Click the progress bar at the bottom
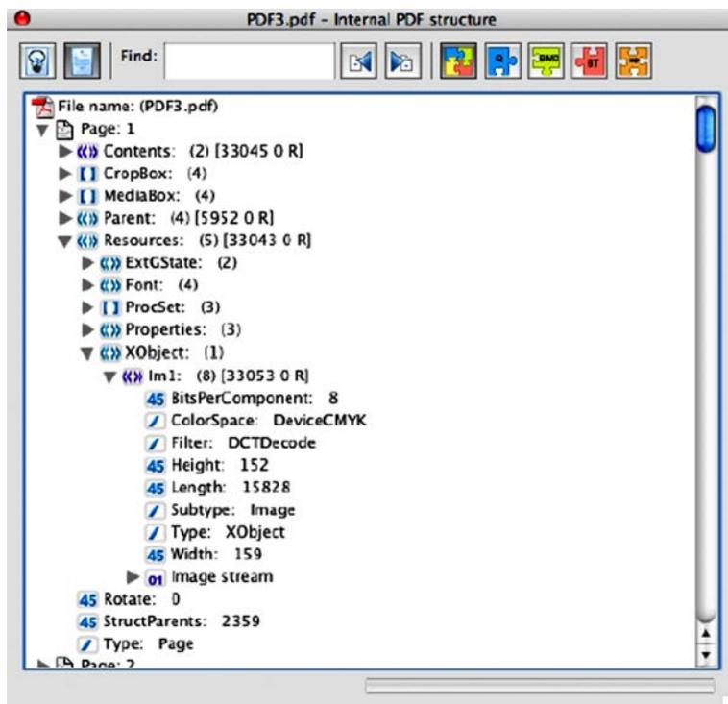Screen dimensions: 728x704 point(540,686)
